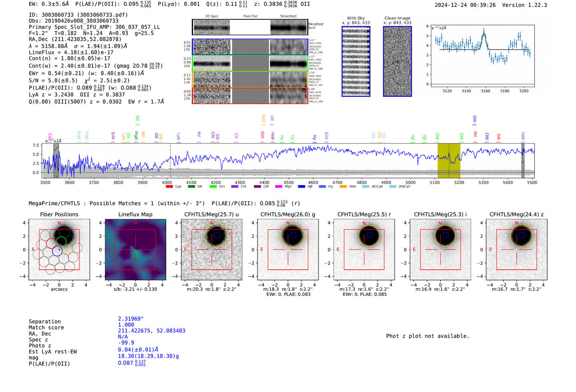Click the red N marker in Lineflux Map
Image resolution: width=576 pixels, height=392 pixels.
click(x=135, y=223)
